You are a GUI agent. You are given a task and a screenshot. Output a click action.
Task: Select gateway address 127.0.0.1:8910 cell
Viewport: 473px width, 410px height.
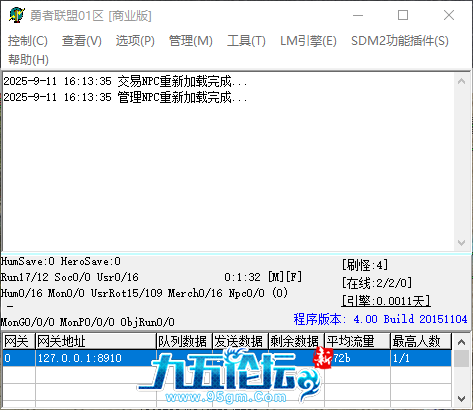point(96,358)
